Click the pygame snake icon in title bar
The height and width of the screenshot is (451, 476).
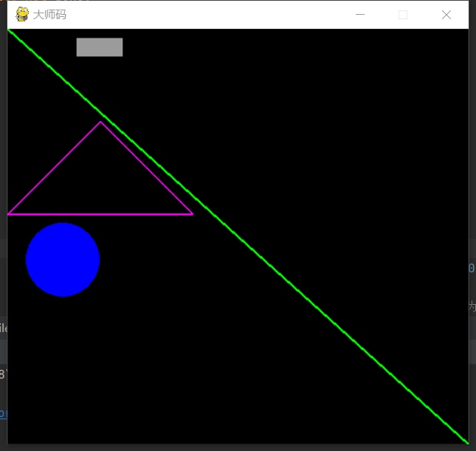(x=22, y=14)
